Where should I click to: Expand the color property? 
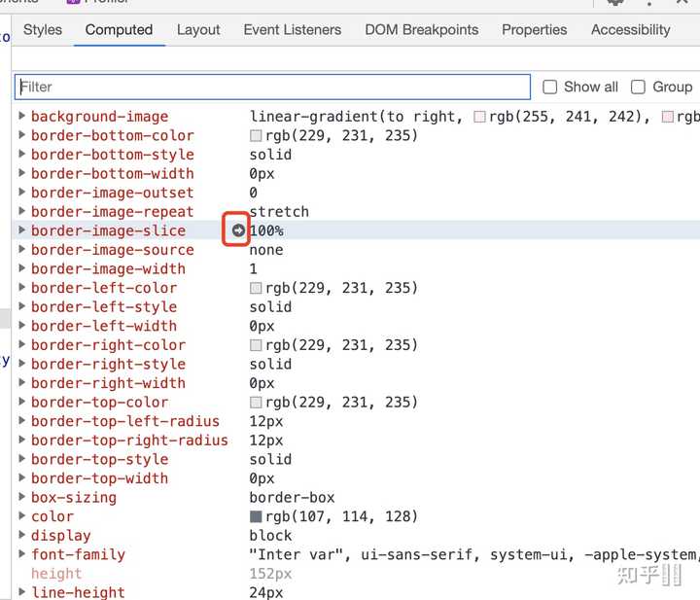coord(21,515)
